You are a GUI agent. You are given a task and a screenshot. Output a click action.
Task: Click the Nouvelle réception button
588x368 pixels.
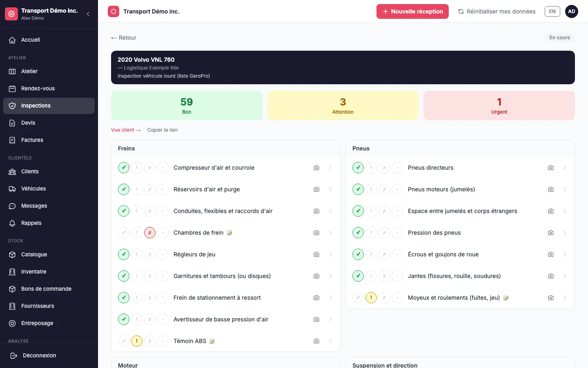pyautogui.click(x=412, y=11)
